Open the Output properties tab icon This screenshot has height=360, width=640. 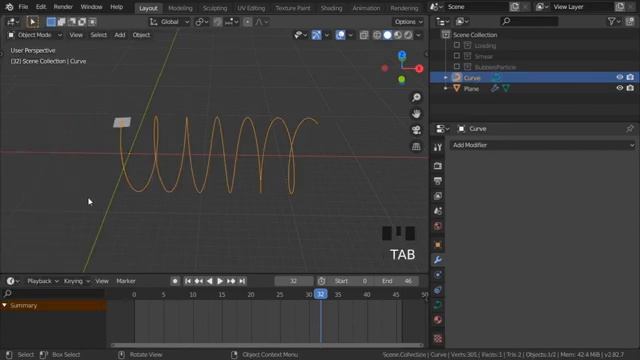pyautogui.click(x=438, y=181)
